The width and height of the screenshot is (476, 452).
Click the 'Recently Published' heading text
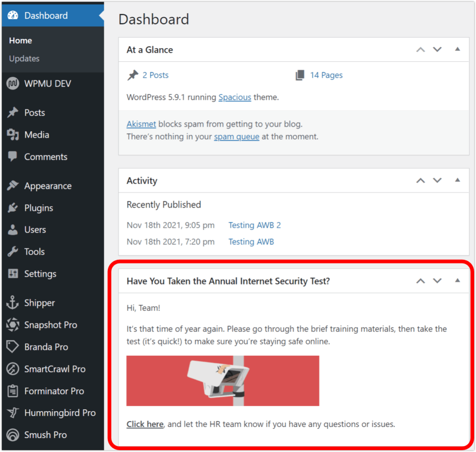(164, 205)
